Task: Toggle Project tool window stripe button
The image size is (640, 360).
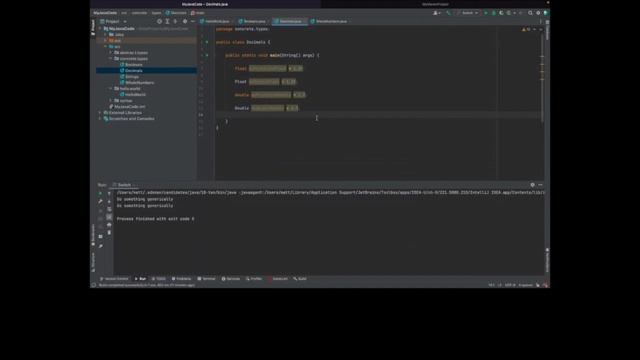Action: tap(93, 26)
